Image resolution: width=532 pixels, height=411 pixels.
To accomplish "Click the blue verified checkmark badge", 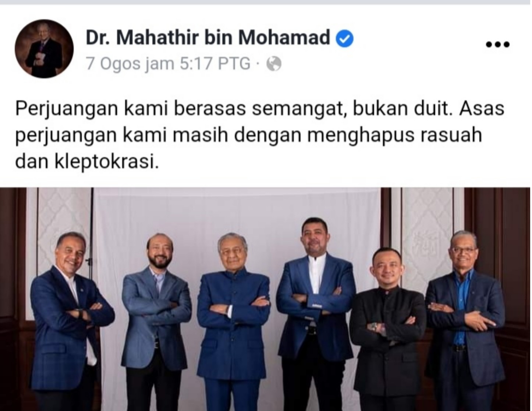I will [345, 38].
